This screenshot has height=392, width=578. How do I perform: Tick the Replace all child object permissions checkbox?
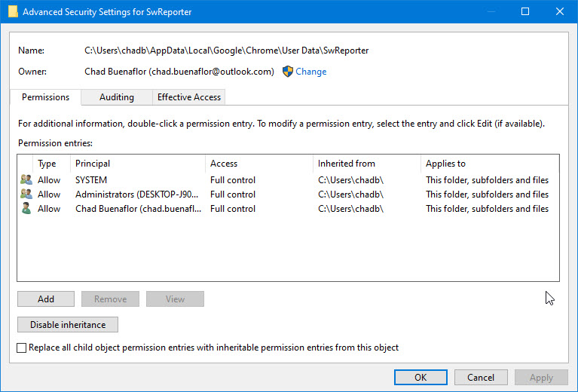(x=21, y=348)
